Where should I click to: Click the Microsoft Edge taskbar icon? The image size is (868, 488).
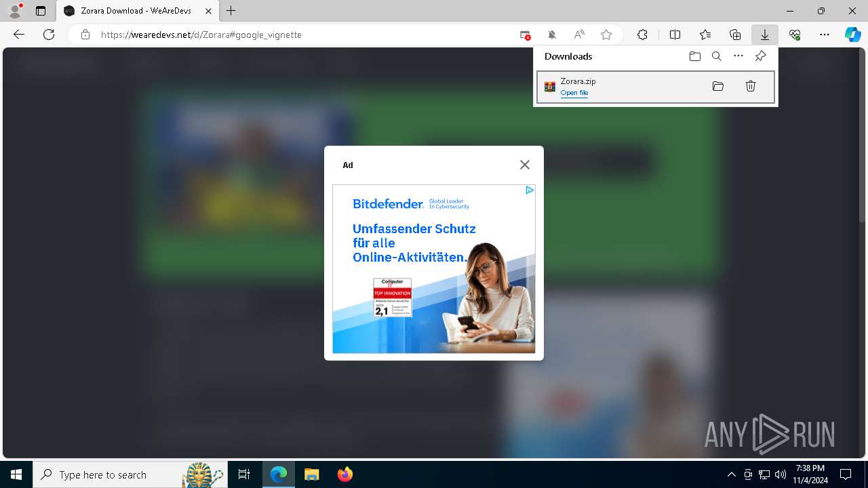(x=279, y=474)
